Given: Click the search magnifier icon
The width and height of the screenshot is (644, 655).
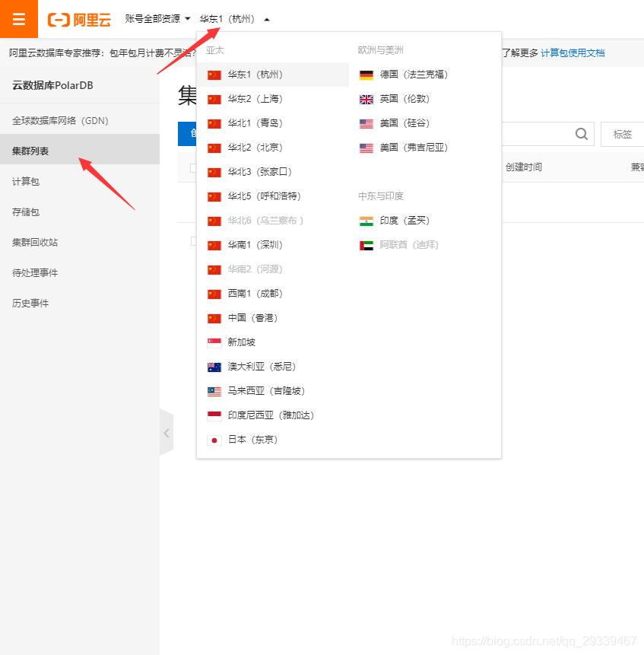Looking at the screenshot, I should [x=582, y=134].
